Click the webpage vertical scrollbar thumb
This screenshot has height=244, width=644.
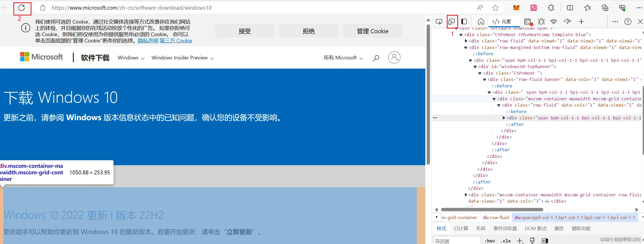[x=428, y=94]
